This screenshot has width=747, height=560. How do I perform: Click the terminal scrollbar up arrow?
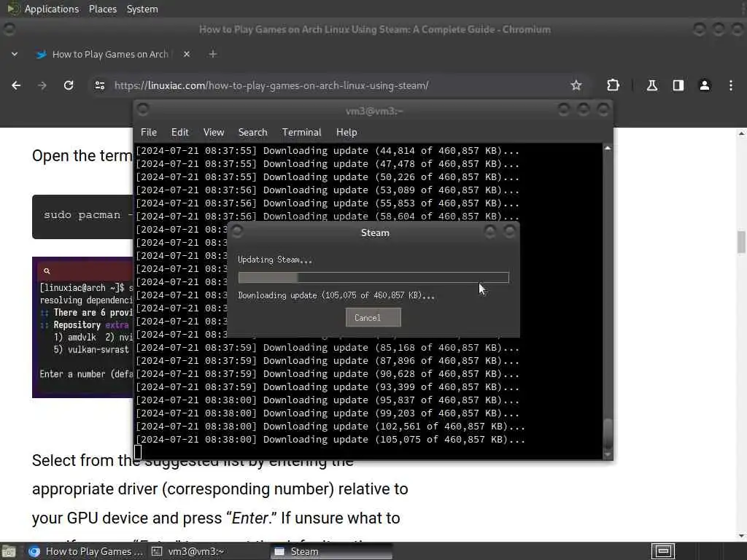click(608, 149)
